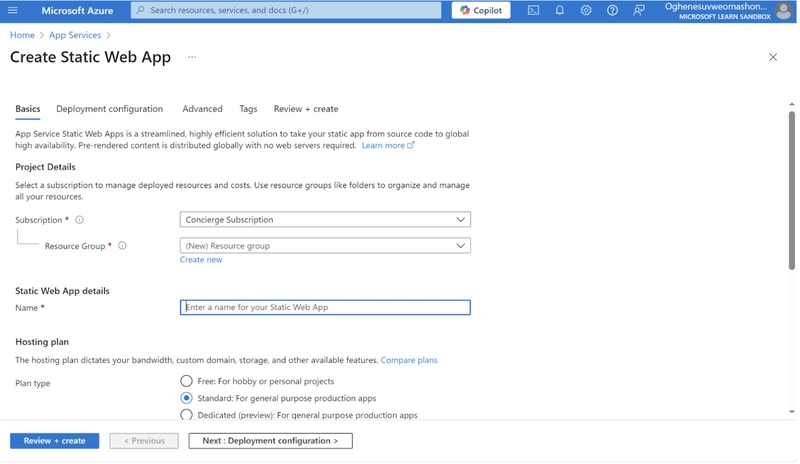Click the vertical scrollbar thumb
Image resolution: width=800 pixels, height=464 pixels.
(792, 190)
